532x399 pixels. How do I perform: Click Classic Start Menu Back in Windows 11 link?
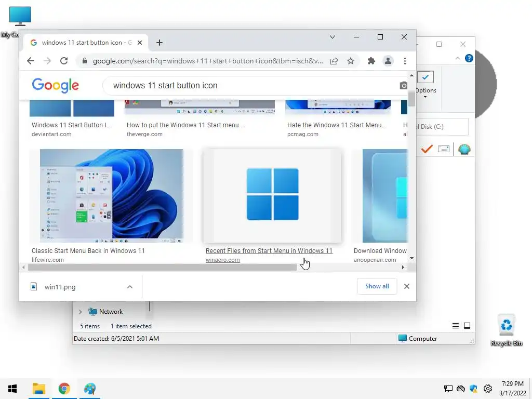88,251
